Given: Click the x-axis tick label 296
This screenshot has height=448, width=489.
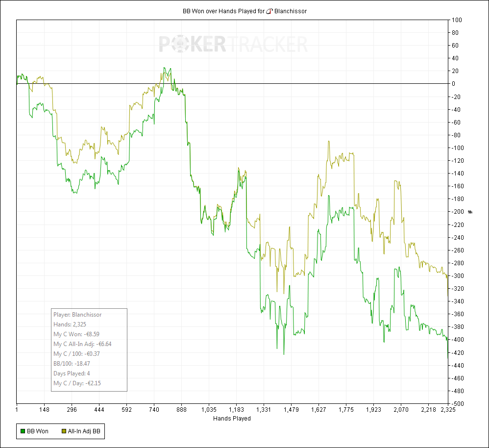Looking at the screenshot, I should [72, 409].
